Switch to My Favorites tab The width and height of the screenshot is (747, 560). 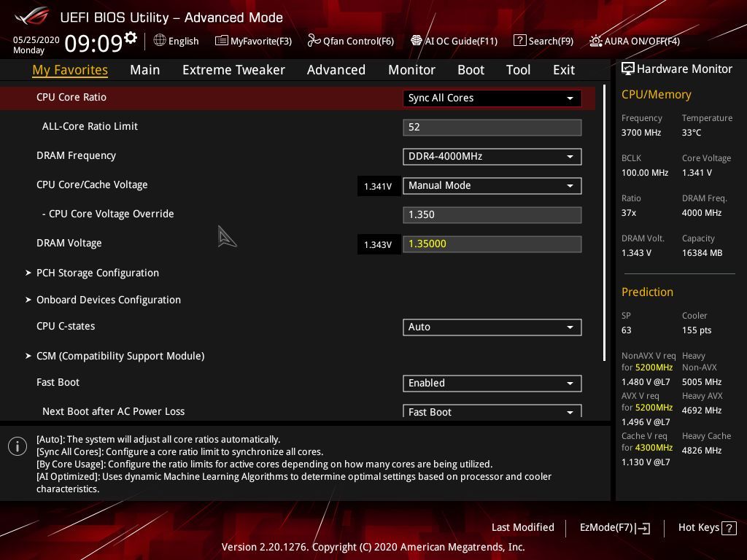70,70
